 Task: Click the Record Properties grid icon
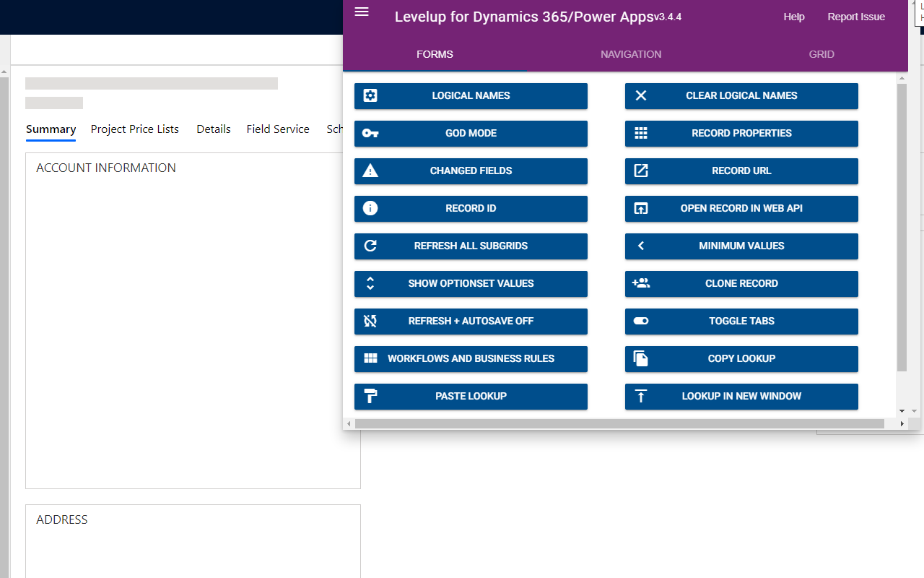[x=641, y=134]
